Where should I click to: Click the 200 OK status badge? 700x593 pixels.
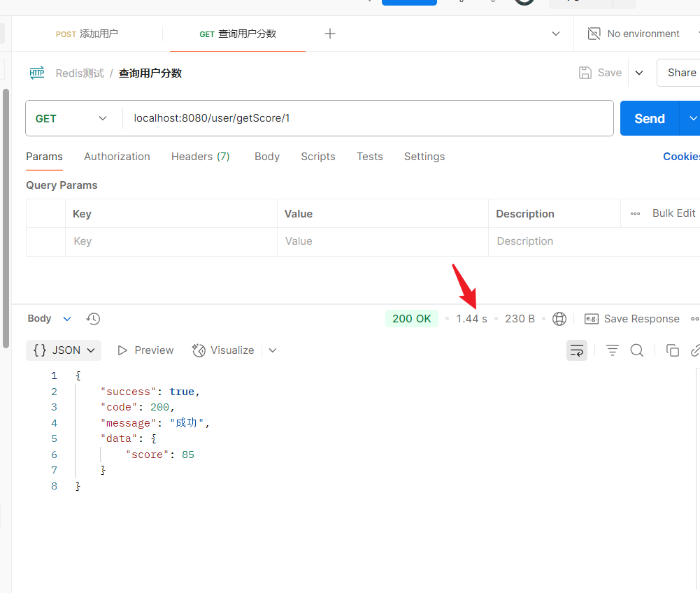tap(412, 319)
